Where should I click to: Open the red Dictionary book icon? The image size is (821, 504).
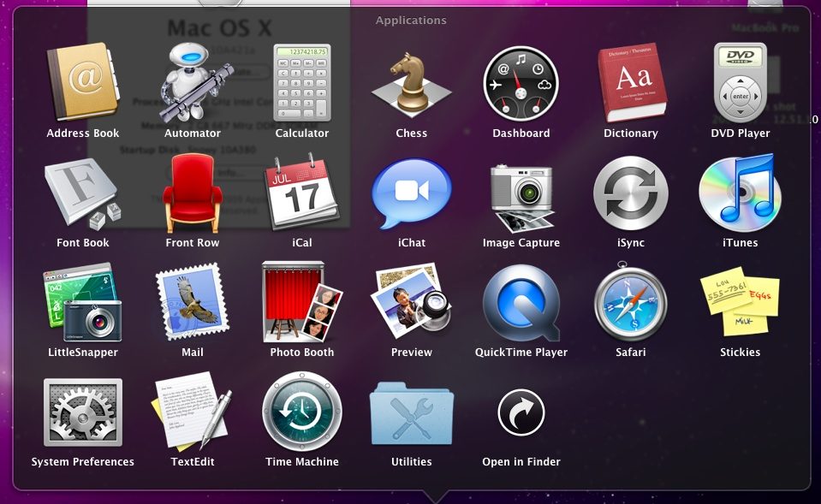tap(632, 83)
